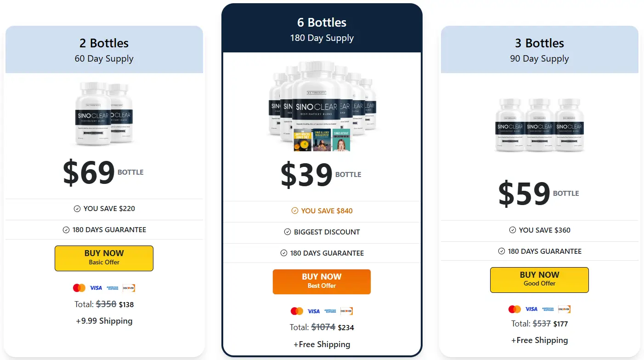Click the Mastercard icon in the 6 Bottles column
The image size is (644, 360).
coord(297,311)
